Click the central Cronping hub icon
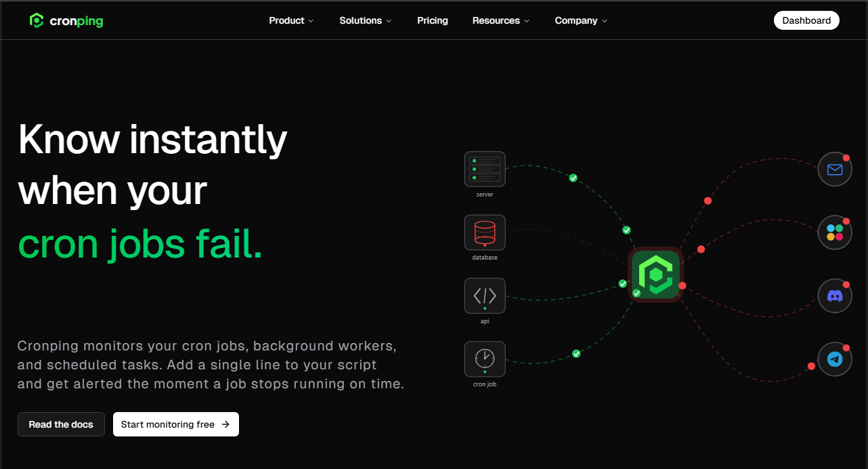This screenshot has height=469, width=868. (x=655, y=274)
